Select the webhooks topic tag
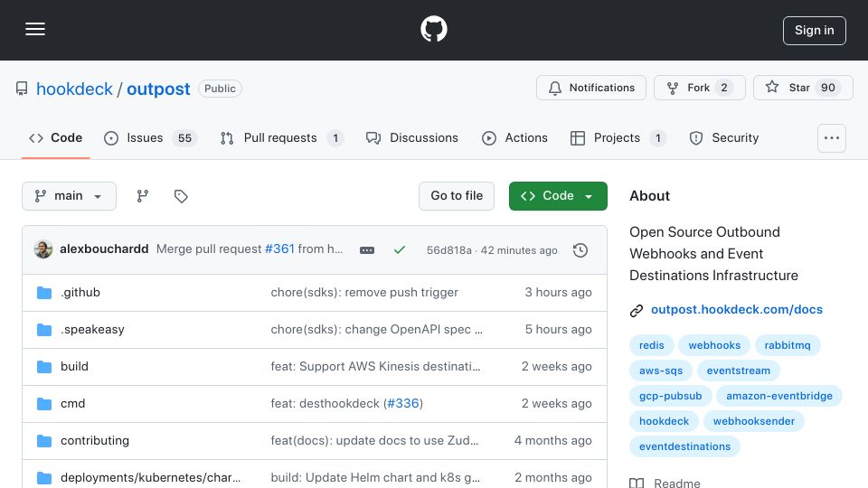Viewport: 868px width, 488px height. (x=714, y=345)
